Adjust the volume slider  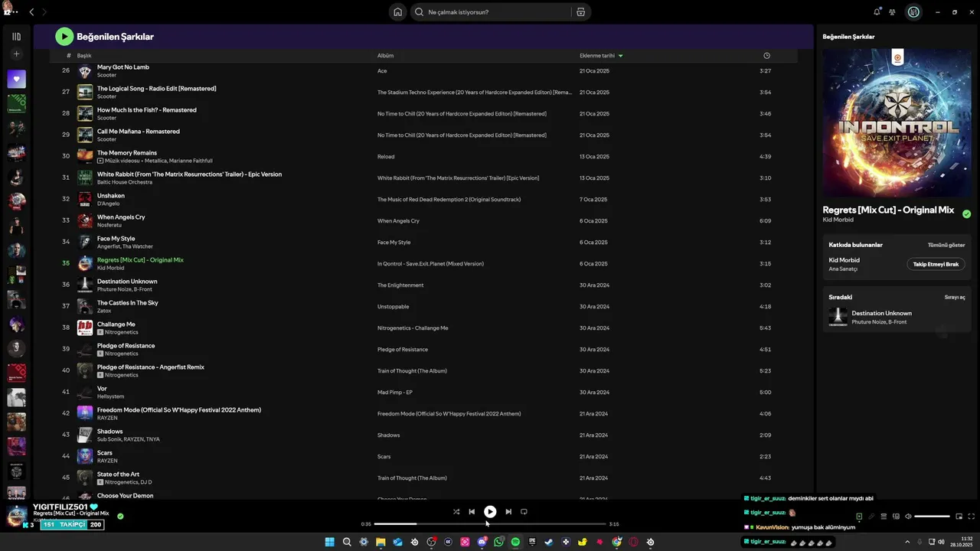932,517
